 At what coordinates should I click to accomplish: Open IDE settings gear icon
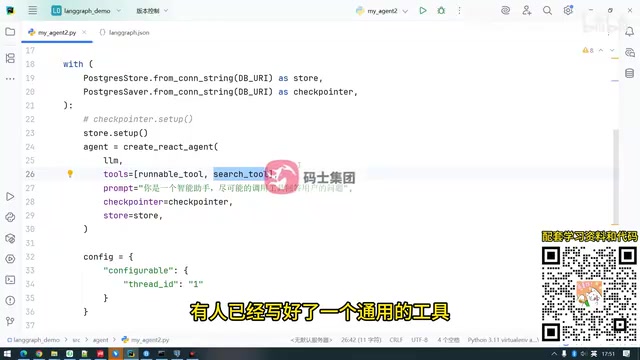568,11
